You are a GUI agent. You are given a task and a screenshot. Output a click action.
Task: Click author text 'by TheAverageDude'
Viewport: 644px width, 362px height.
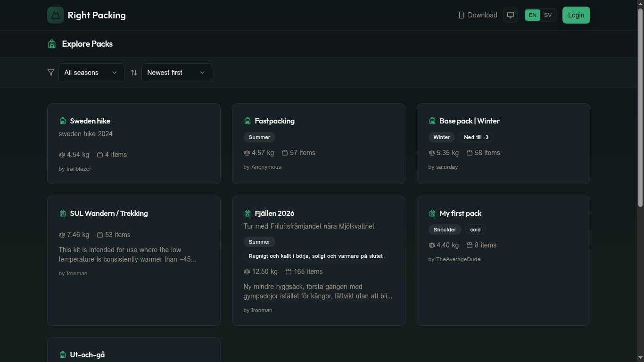(454, 259)
